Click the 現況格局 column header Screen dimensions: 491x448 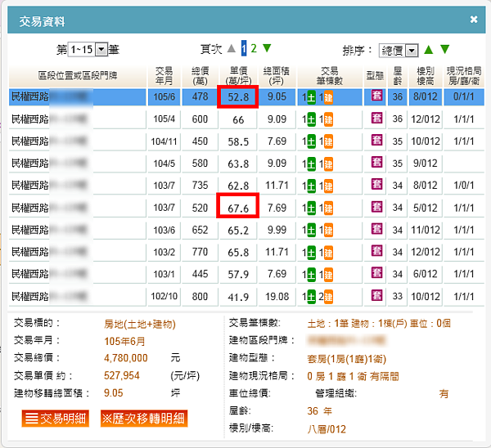pyautogui.click(x=464, y=76)
